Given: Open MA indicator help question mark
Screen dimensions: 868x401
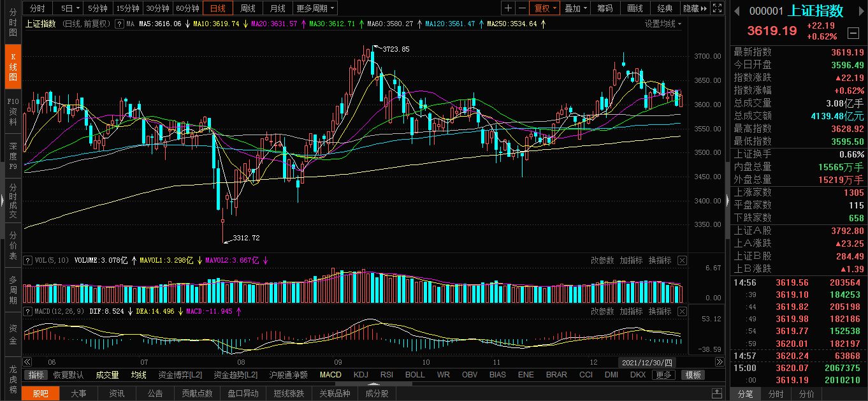Looking at the screenshot, I should coord(119,24).
